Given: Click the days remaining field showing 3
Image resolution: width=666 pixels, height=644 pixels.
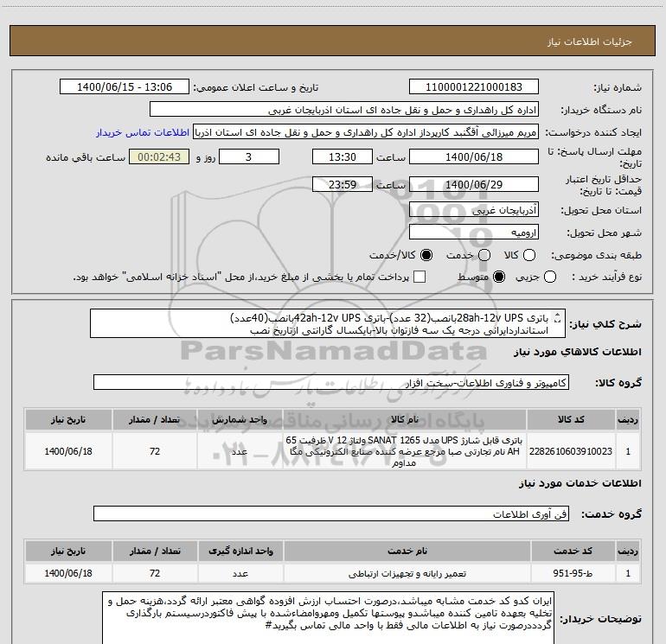Looking at the screenshot, I should (249, 157).
